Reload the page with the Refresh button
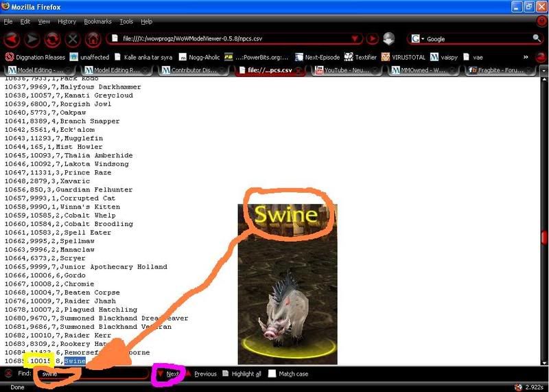Screen dimensions: 549x392 pyautogui.click(x=52, y=39)
